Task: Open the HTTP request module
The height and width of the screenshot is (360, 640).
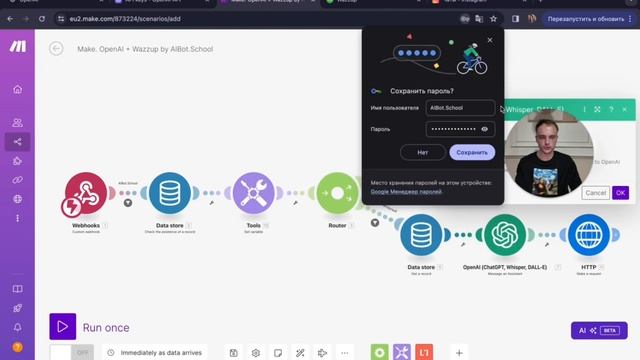Action: [x=589, y=235]
